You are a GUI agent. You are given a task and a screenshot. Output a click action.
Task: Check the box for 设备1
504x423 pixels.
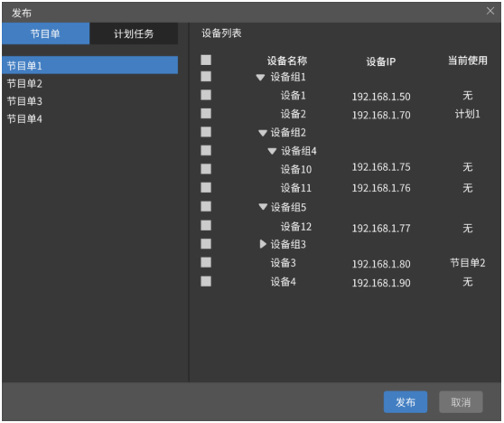[x=206, y=95]
